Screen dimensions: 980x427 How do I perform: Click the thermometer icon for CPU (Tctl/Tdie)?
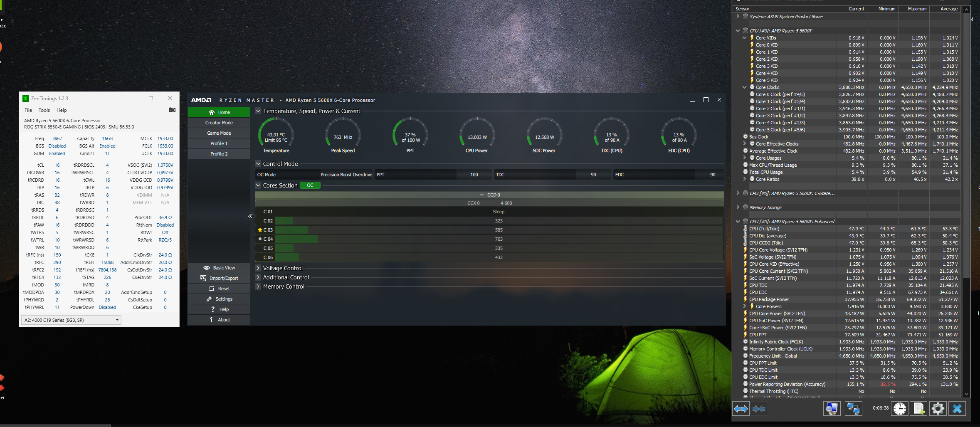(745, 229)
